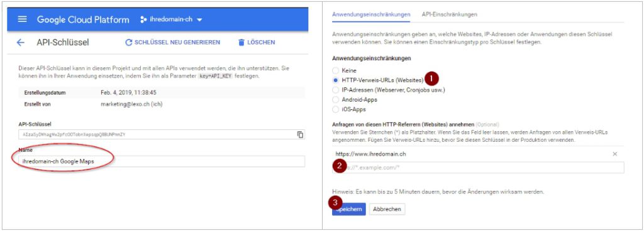Select the Keine radio option
The width and height of the screenshot is (644, 231).
click(x=336, y=71)
